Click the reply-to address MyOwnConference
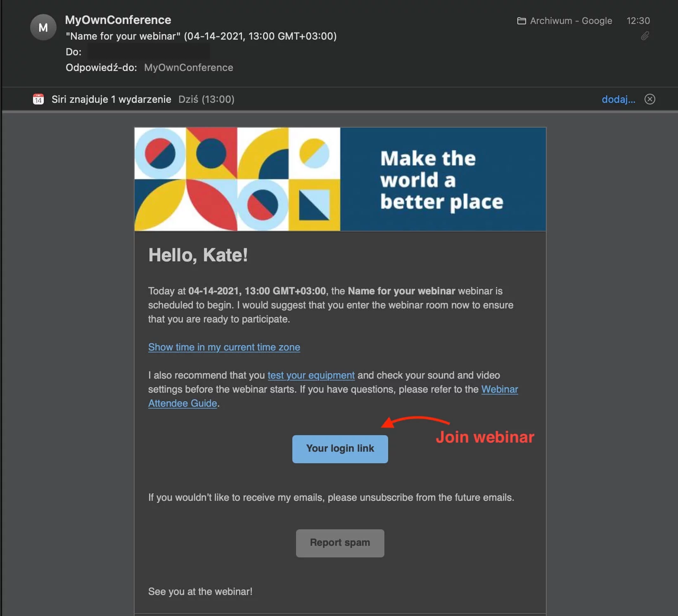 [188, 67]
